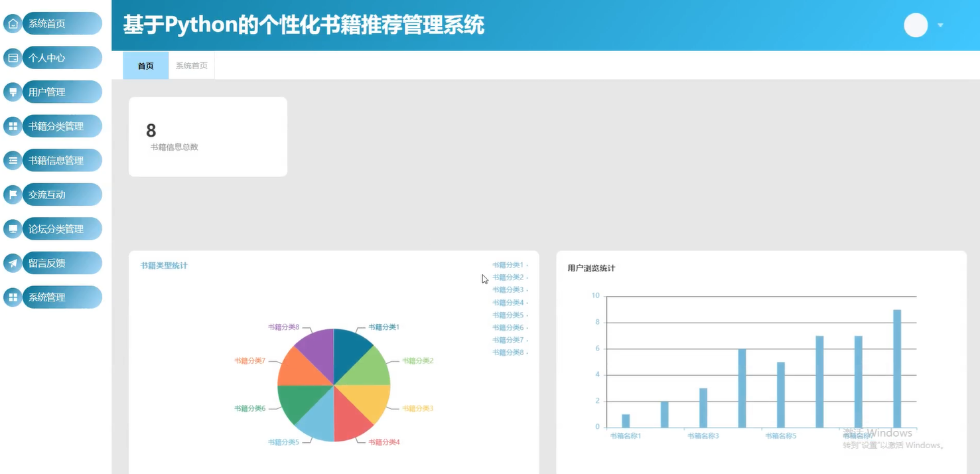Toggle legend entry 书籍分类3
Screen dimensions: 980x474
[510, 290]
